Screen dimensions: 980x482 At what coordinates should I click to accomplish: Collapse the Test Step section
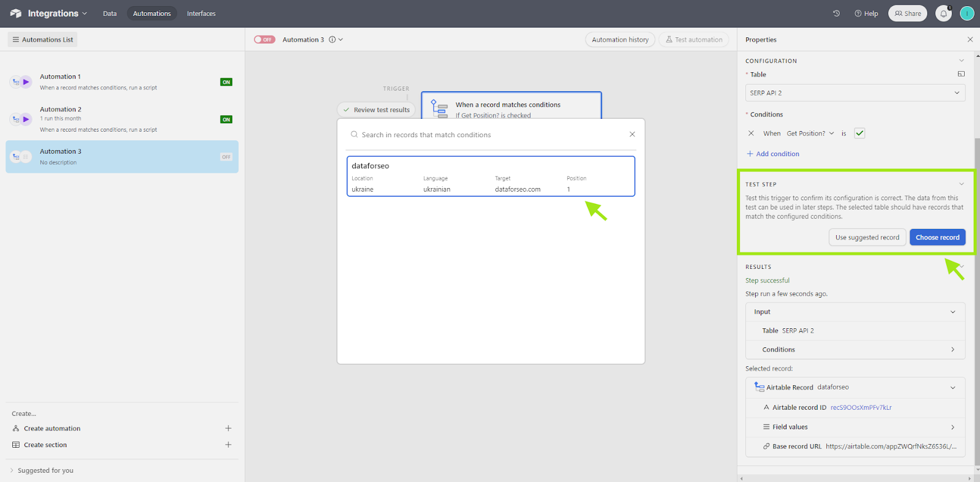pyautogui.click(x=961, y=184)
